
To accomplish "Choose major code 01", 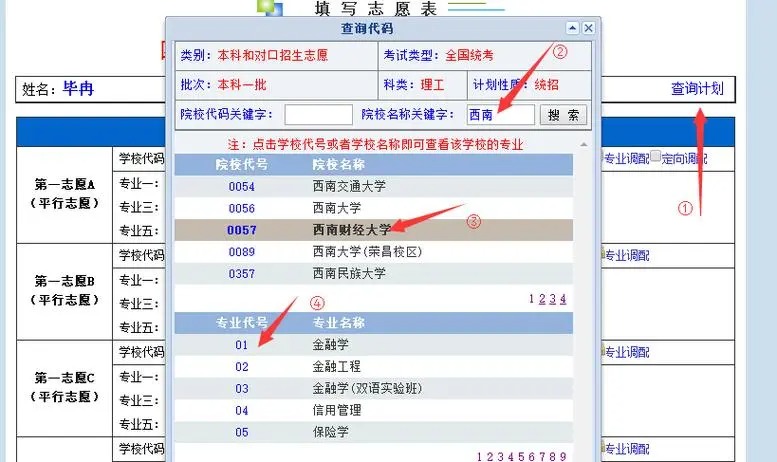I will click(241, 345).
